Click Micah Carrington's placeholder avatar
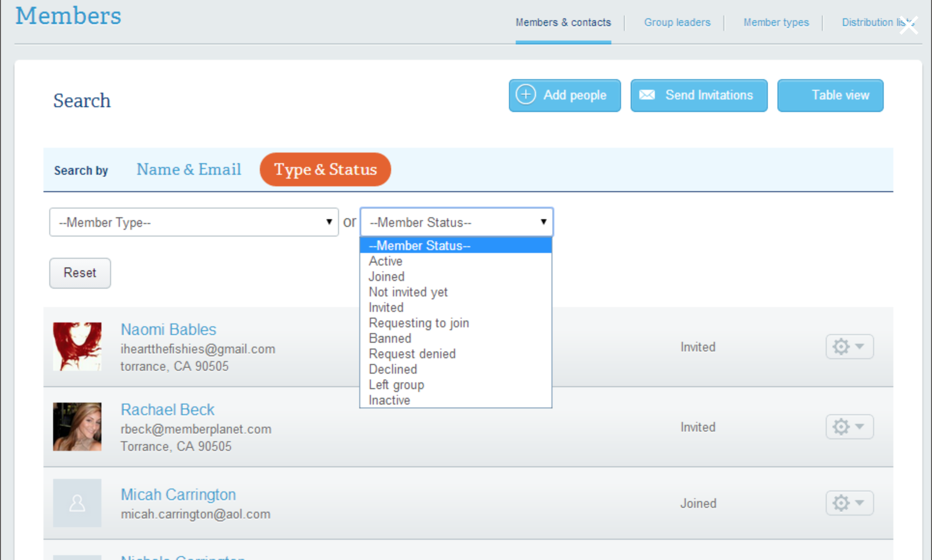Viewport: 932px width, 560px height. point(77,503)
